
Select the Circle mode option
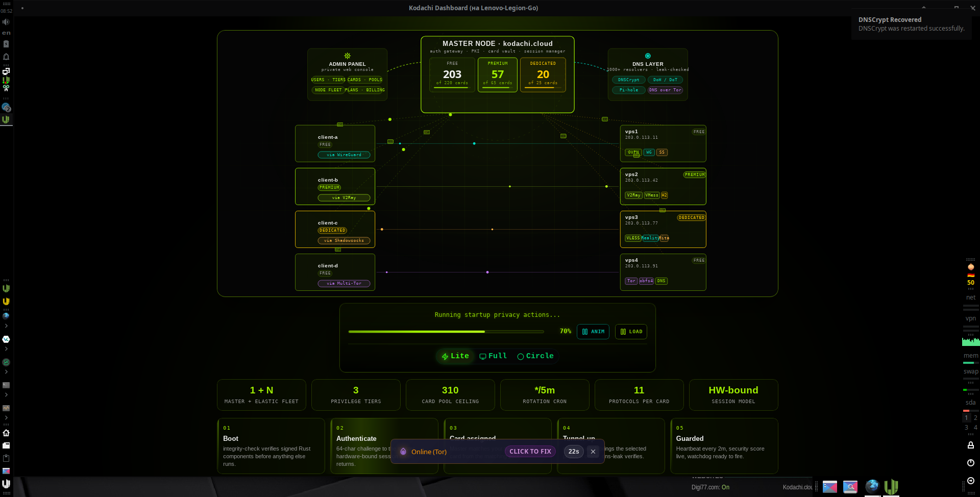535,356
